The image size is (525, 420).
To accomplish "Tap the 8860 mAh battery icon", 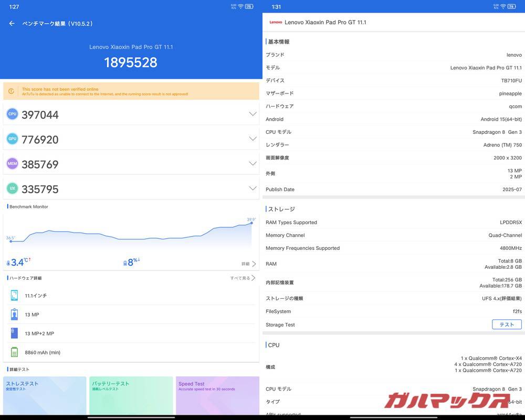I will [x=14, y=352].
